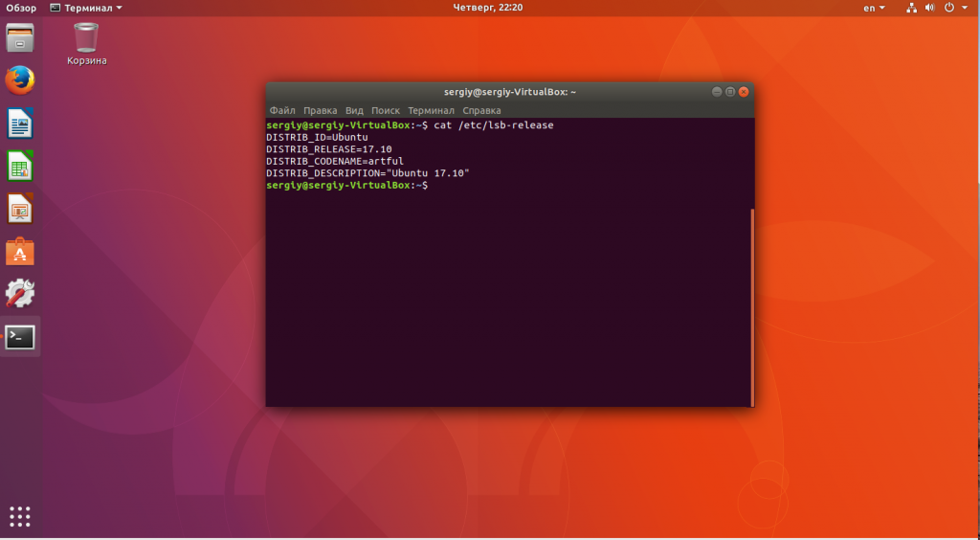Open LibreOffice Calc spreadsheet icon
980x540 pixels.
point(20,166)
